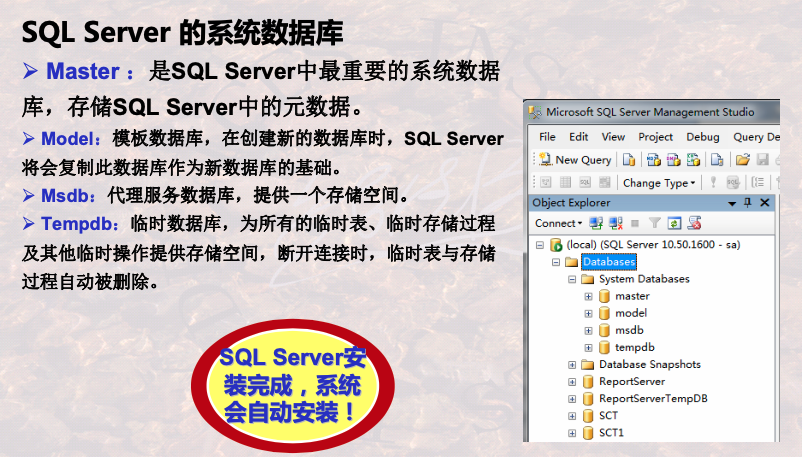
Task: Click the Show Diagram Pane icon
Action: tap(546, 182)
